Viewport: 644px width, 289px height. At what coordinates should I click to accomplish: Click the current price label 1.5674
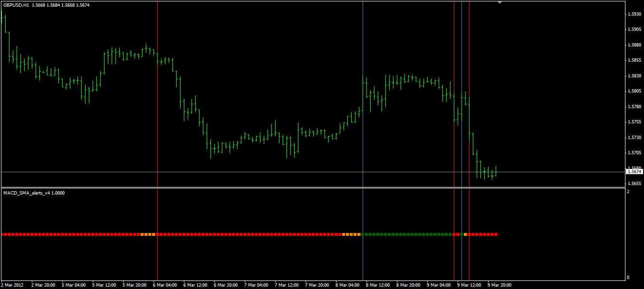coord(634,172)
